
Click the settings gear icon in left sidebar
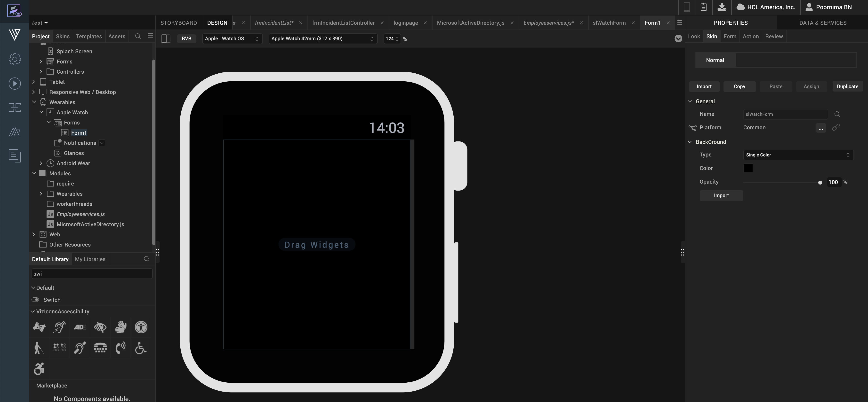pyautogui.click(x=15, y=59)
